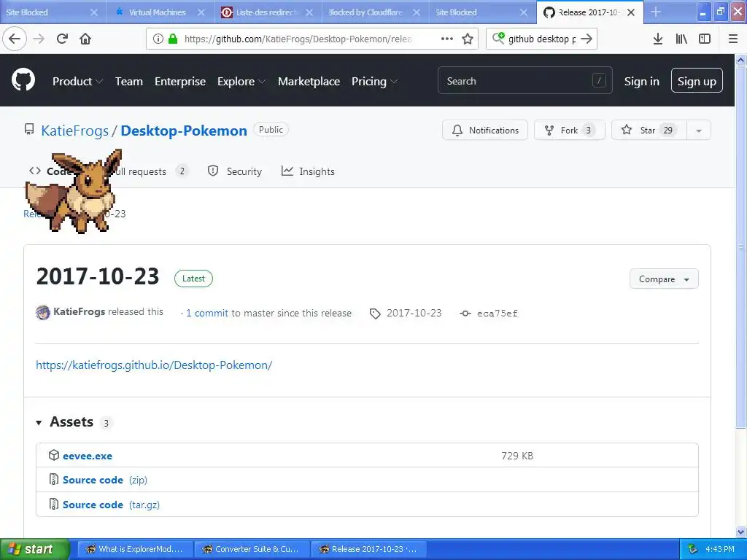Close the Release 2017-10 browser tab
The width and height of the screenshot is (747, 560).
[x=631, y=12]
